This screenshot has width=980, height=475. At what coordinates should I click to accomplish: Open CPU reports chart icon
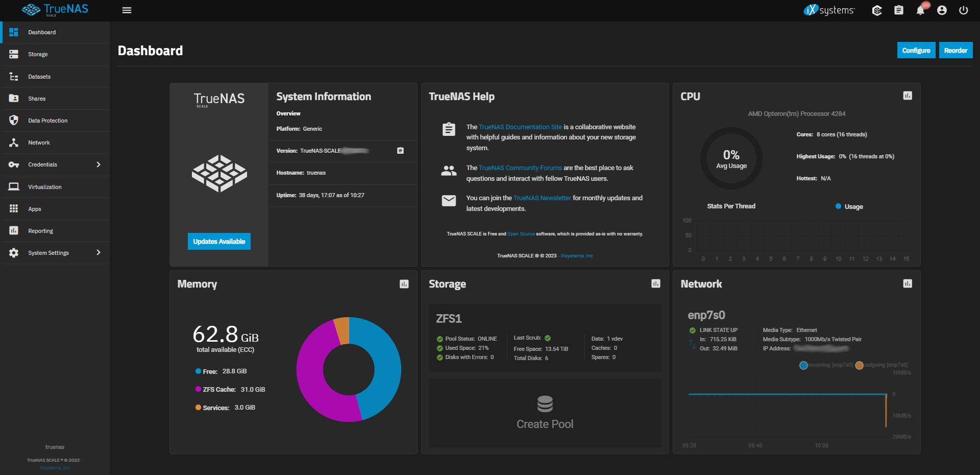908,96
